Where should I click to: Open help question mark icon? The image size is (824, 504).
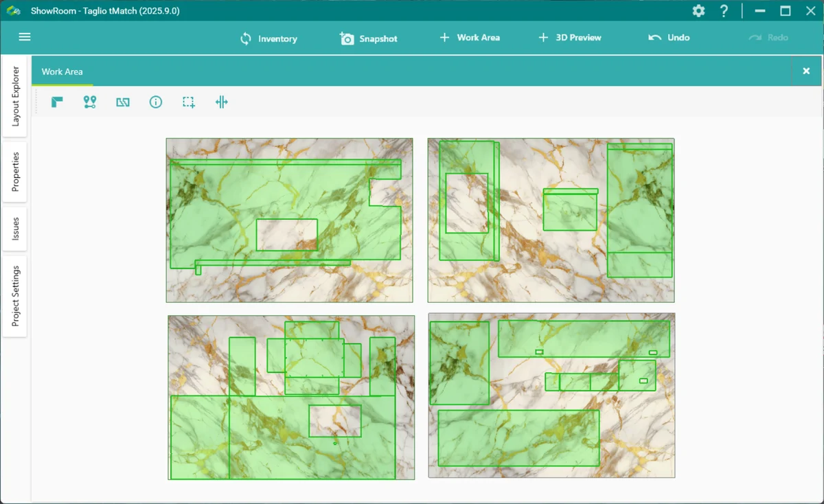[724, 11]
